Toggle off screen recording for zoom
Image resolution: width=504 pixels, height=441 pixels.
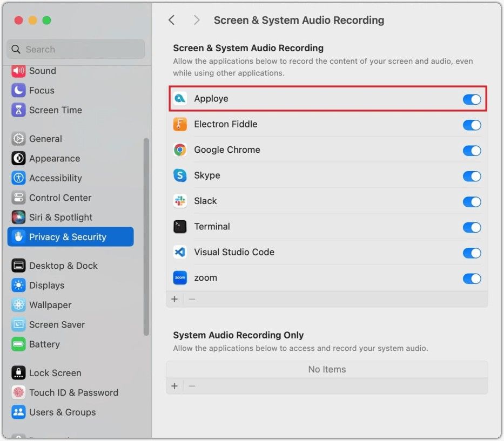tap(472, 279)
